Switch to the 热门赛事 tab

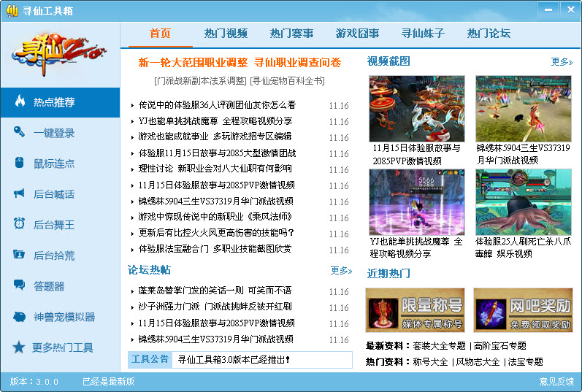(x=291, y=34)
